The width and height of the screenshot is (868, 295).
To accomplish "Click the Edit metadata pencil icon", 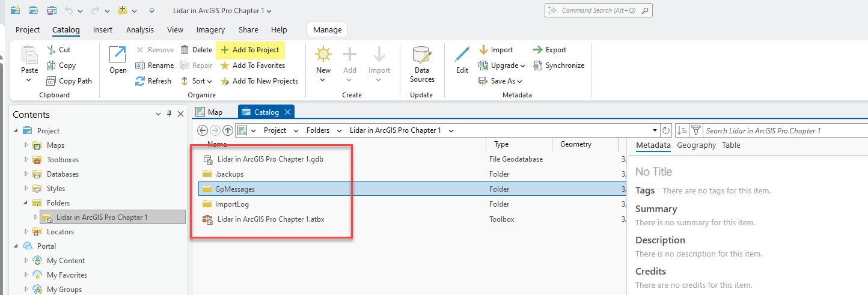I will pyautogui.click(x=462, y=55).
